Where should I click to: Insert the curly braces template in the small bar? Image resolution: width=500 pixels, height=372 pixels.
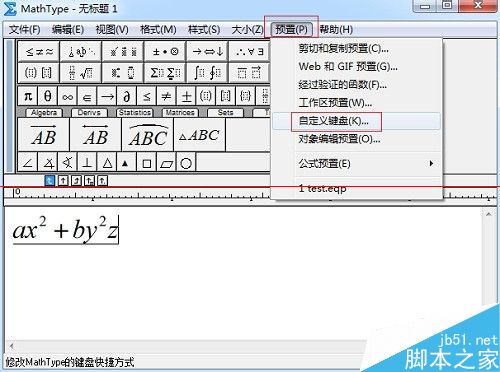pyautogui.click(x=246, y=96)
